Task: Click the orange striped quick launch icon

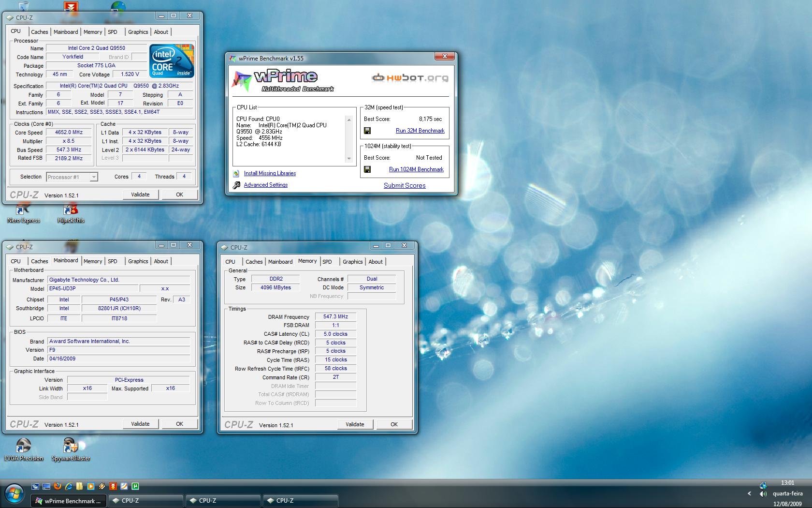Action: pos(102,486)
